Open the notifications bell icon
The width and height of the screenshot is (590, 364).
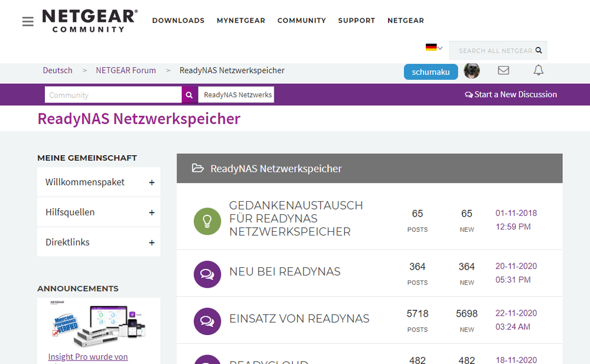[x=538, y=70]
